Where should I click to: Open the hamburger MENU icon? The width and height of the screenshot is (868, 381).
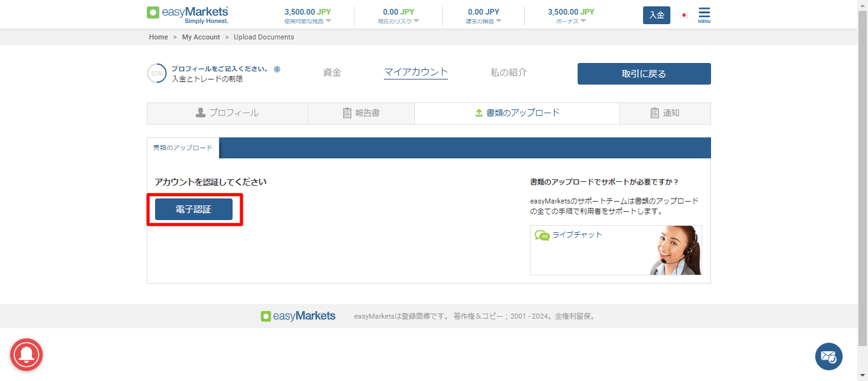pos(704,14)
